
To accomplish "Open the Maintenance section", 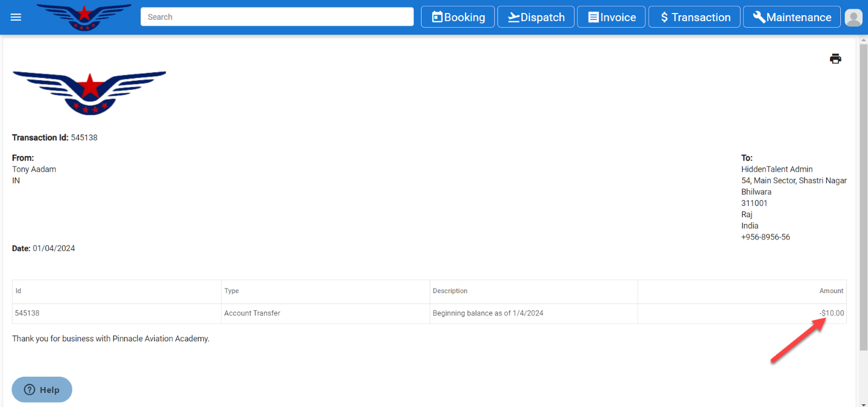I will click(x=792, y=17).
